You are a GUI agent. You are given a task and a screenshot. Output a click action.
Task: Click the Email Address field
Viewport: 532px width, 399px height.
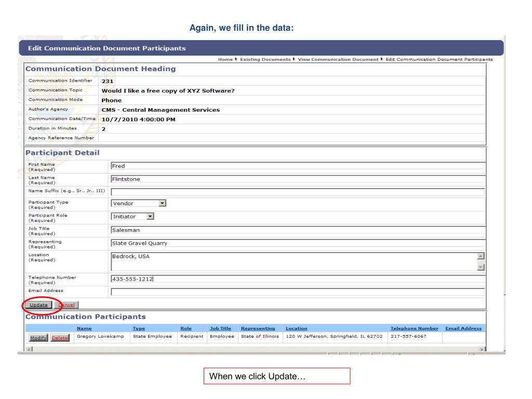[298, 292]
